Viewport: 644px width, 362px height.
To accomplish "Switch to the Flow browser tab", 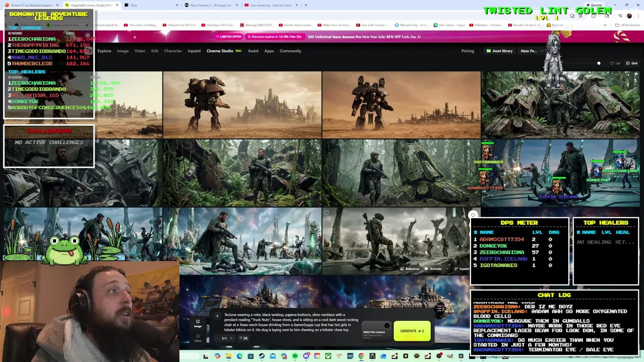I will pyautogui.click(x=151, y=5).
